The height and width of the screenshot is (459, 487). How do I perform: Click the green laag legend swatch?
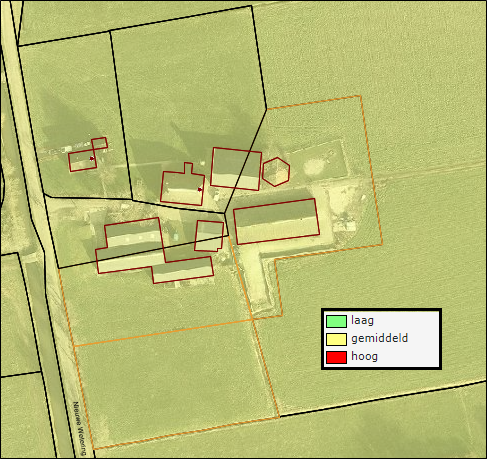(336, 321)
